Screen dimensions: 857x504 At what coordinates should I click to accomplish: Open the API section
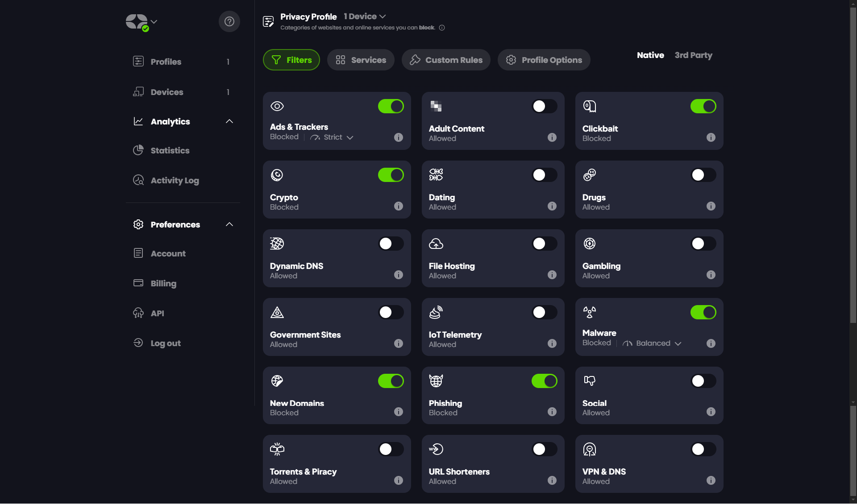[x=157, y=313]
